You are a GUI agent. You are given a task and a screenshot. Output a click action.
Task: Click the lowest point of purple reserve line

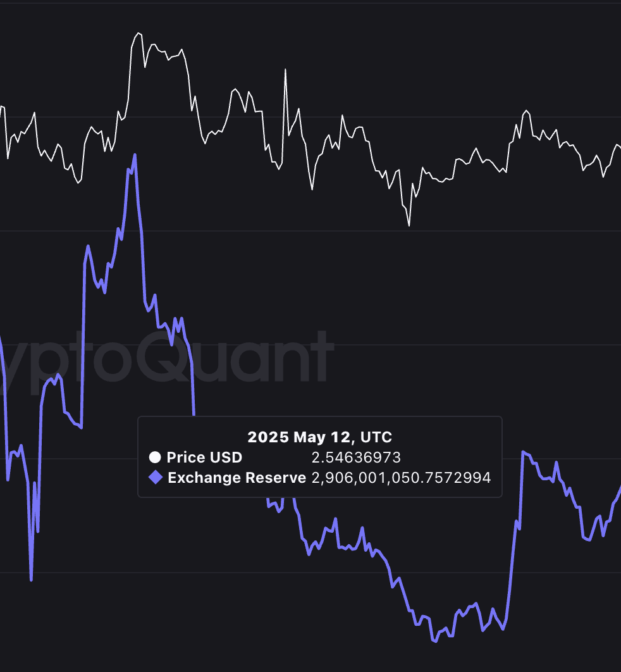coord(434,642)
